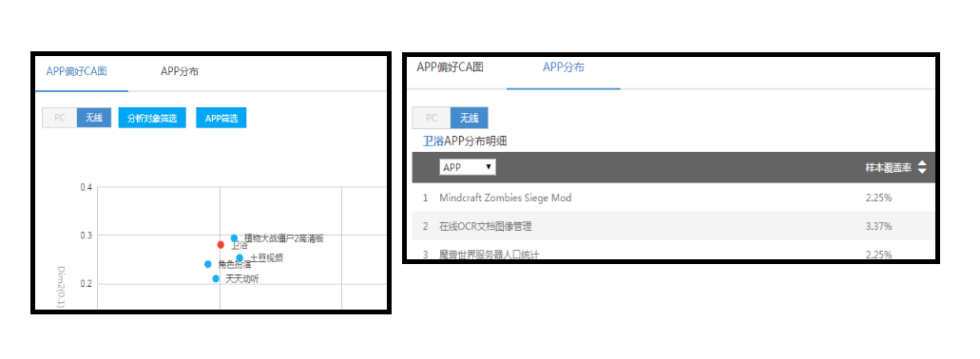Select red 卫浴 data point

pos(221,245)
